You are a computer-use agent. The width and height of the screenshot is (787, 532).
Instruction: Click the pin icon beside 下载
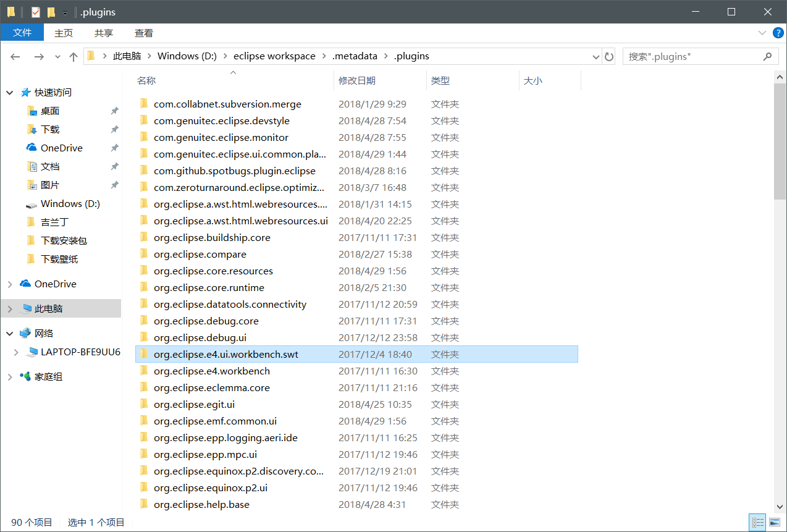coord(114,130)
